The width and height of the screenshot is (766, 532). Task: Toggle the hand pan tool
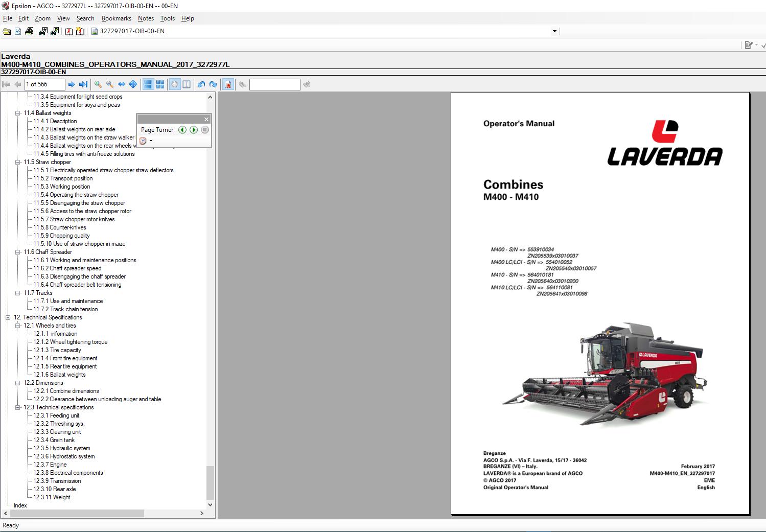(x=175, y=84)
